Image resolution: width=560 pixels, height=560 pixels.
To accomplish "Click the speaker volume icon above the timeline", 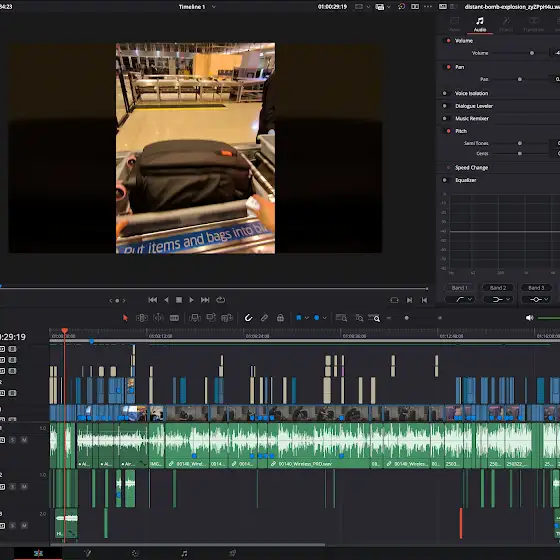I will tap(529, 318).
